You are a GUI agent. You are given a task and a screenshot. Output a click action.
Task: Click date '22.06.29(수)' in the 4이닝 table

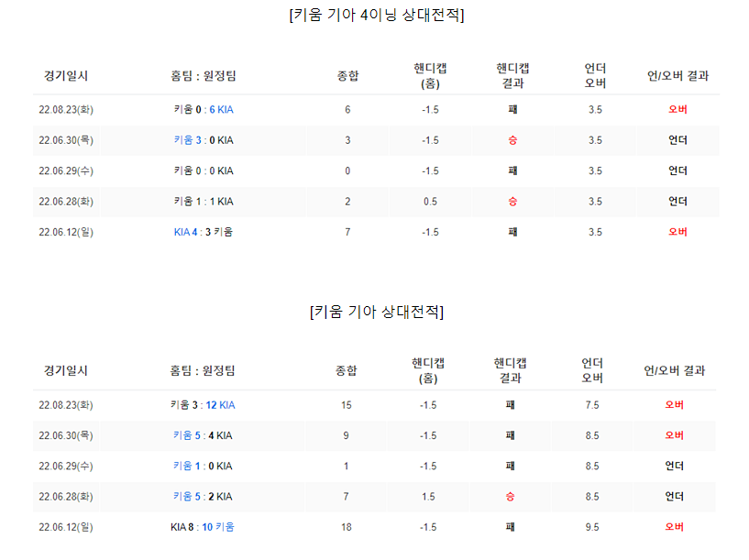pos(66,170)
